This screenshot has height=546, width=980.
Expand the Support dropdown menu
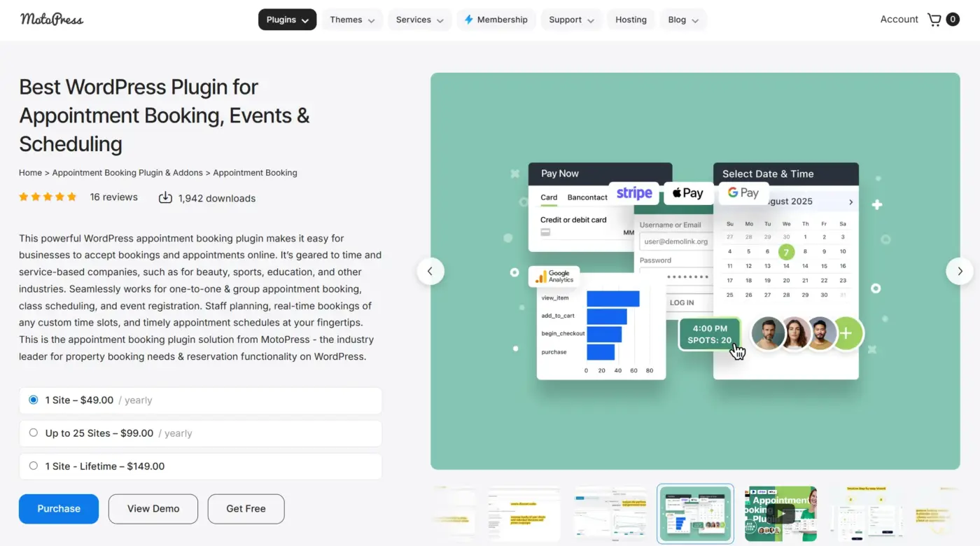pos(571,20)
